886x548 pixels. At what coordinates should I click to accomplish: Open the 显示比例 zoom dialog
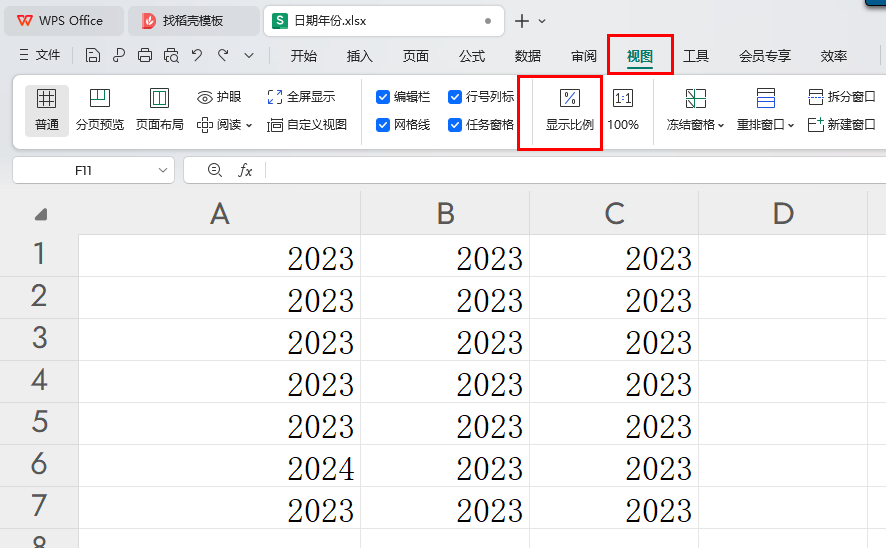tap(570, 110)
